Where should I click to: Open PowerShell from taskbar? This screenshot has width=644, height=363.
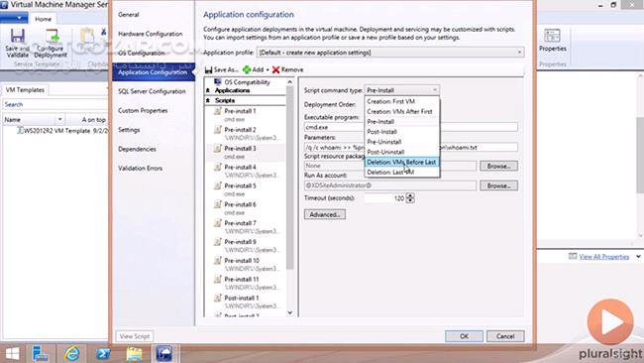[x=103, y=353]
